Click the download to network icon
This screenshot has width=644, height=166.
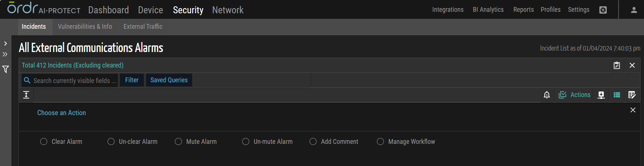[601, 95]
